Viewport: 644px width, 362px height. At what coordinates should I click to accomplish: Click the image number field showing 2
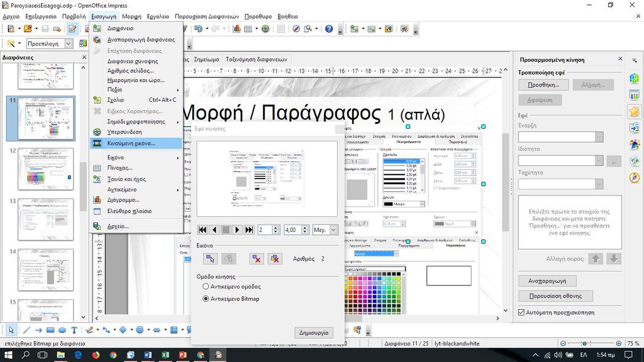tap(265, 230)
